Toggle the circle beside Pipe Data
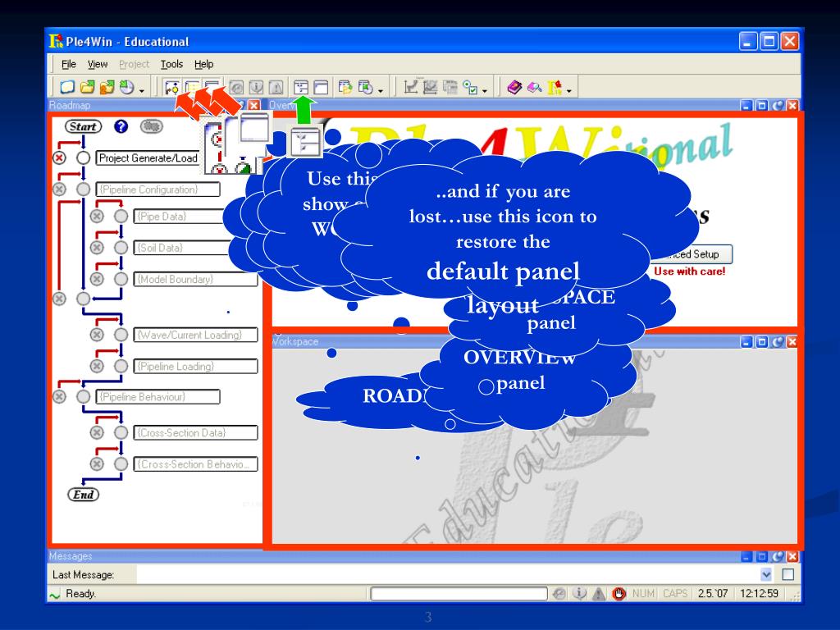Image resolution: width=840 pixels, height=630 pixels. [x=121, y=217]
